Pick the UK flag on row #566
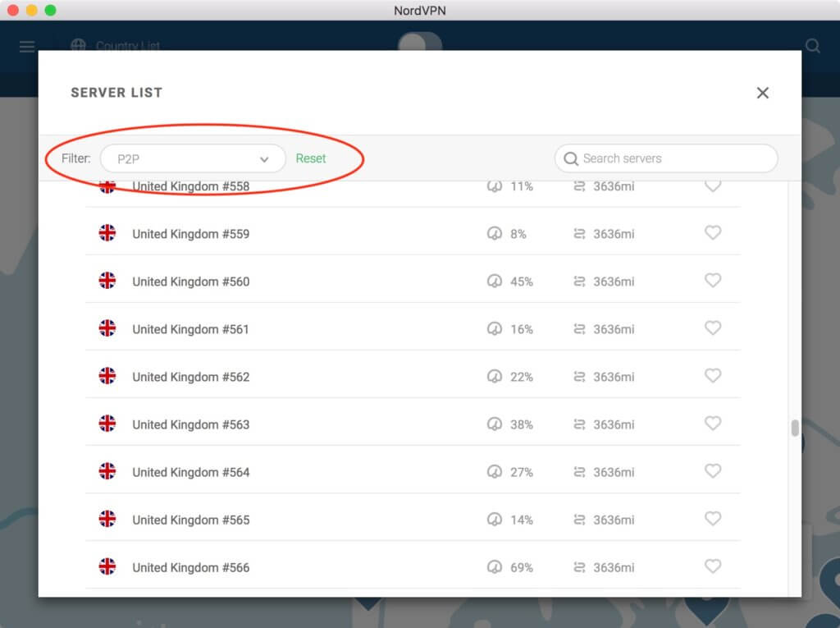Screen dimensions: 840x628 [x=107, y=567]
